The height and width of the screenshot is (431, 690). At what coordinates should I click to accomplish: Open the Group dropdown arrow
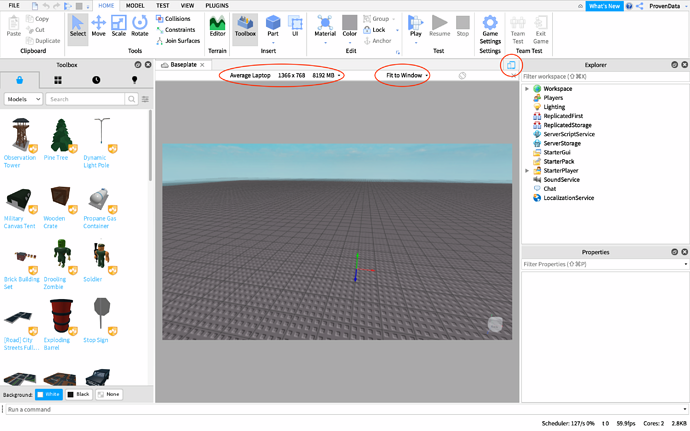click(x=393, y=19)
